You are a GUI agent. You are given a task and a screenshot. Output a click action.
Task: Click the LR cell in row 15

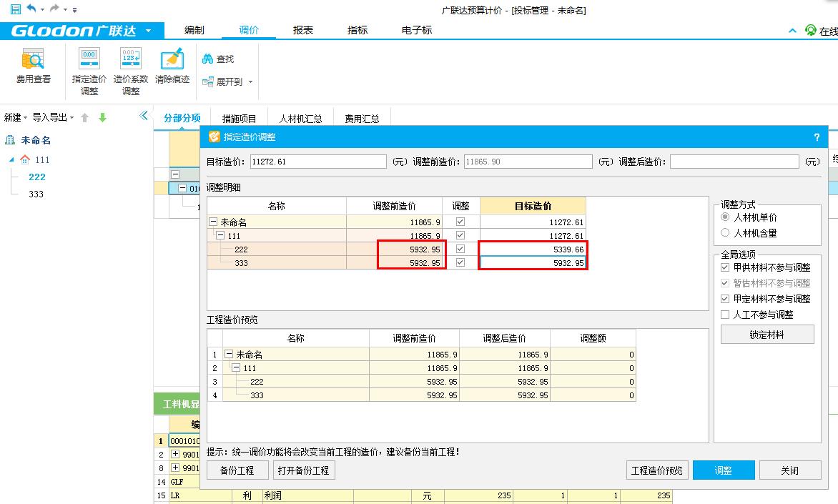(x=200, y=495)
